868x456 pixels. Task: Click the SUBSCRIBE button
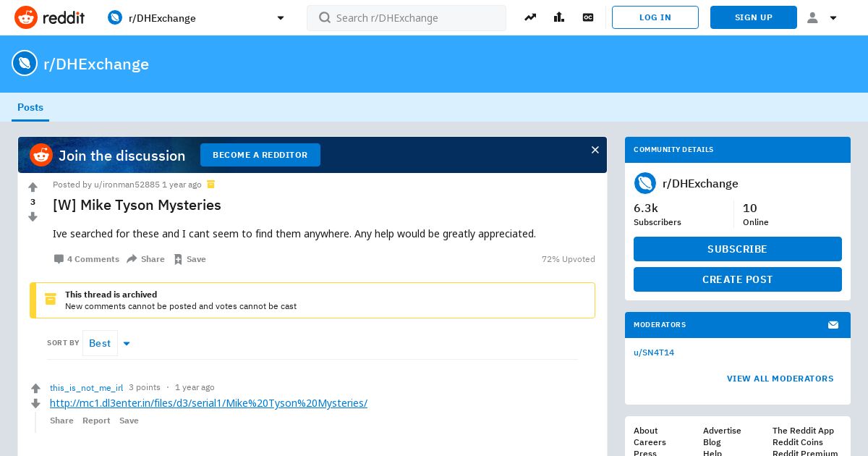(x=738, y=249)
